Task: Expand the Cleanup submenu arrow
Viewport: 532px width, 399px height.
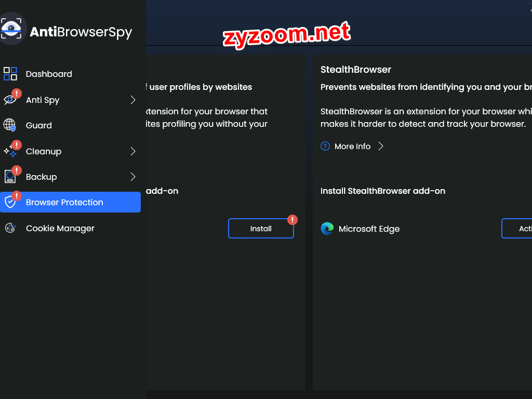Action: [133, 151]
